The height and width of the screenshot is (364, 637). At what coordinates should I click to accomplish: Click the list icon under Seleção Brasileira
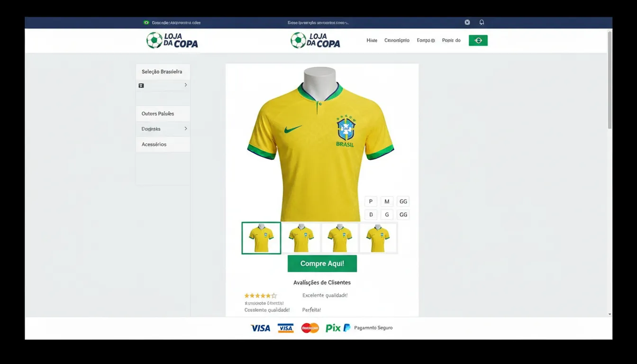(x=141, y=85)
